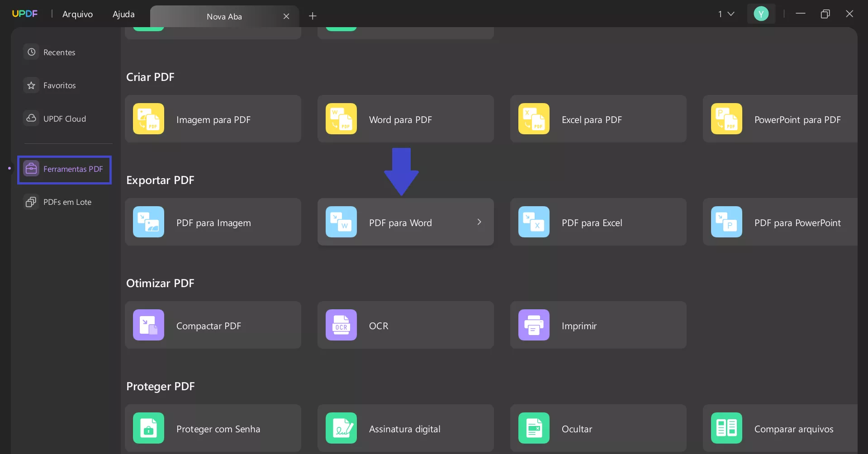Select the Favoritos star icon
This screenshot has width=868, height=454.
click(x=31, y=85)
